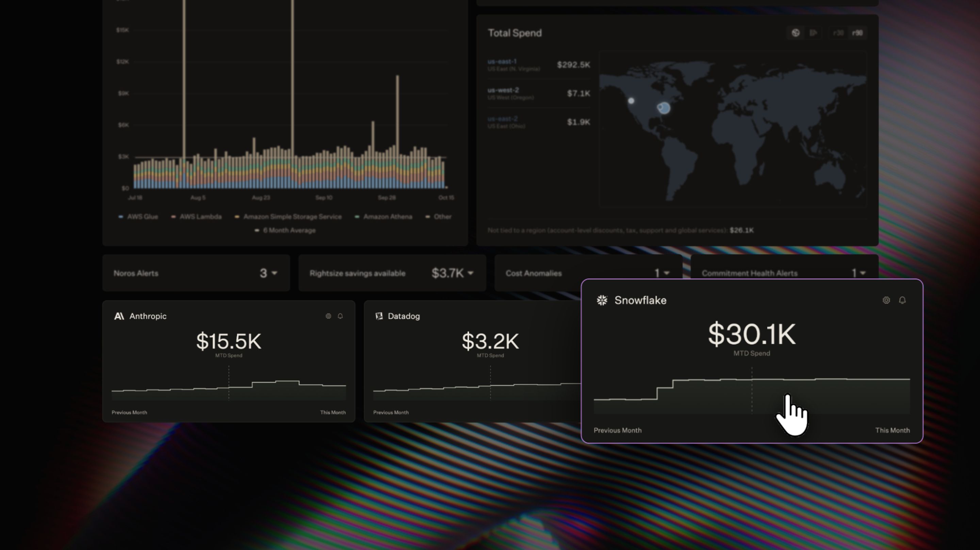
Task: Click the Snowflake logo icon
Action: click(602, 300)
